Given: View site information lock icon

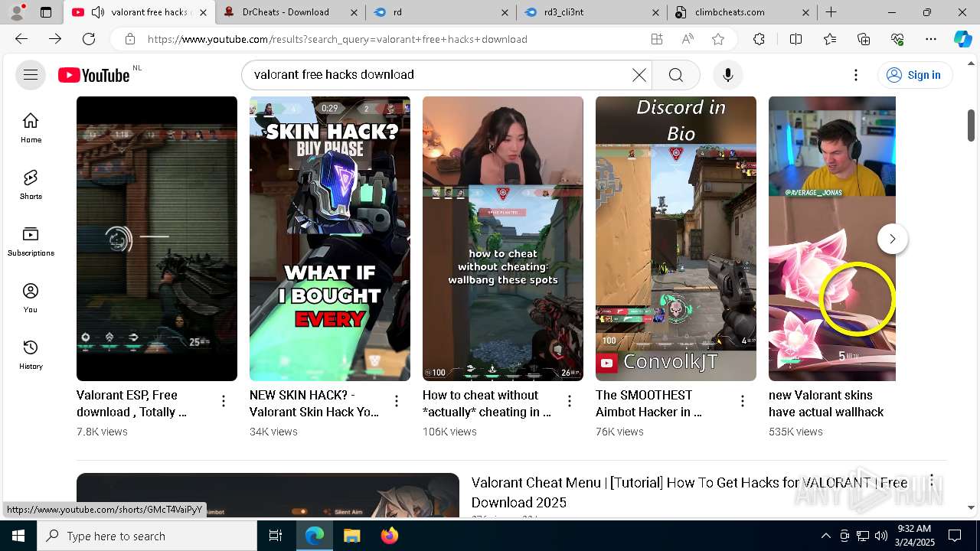Looking at the screenshot, I should click(130, 39).
